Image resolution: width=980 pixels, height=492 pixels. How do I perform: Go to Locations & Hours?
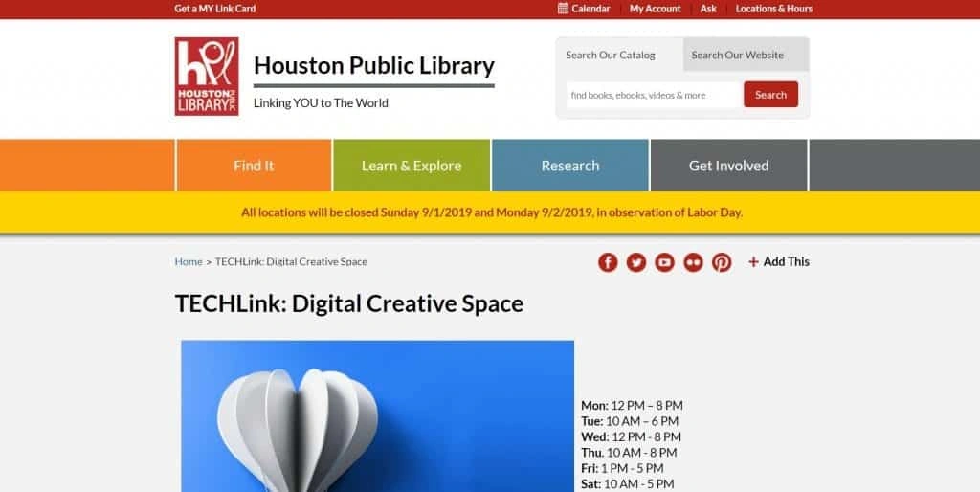(x=773, y=9)
